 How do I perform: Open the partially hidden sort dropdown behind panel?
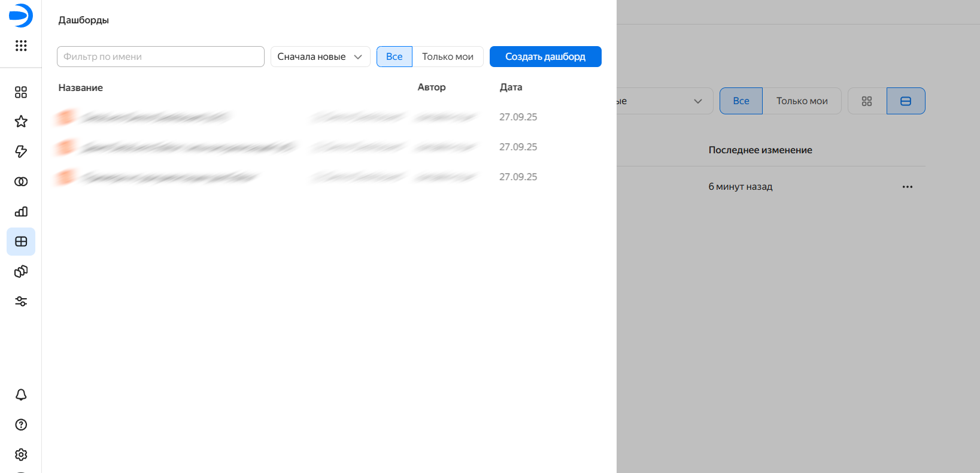coord(665,101)
